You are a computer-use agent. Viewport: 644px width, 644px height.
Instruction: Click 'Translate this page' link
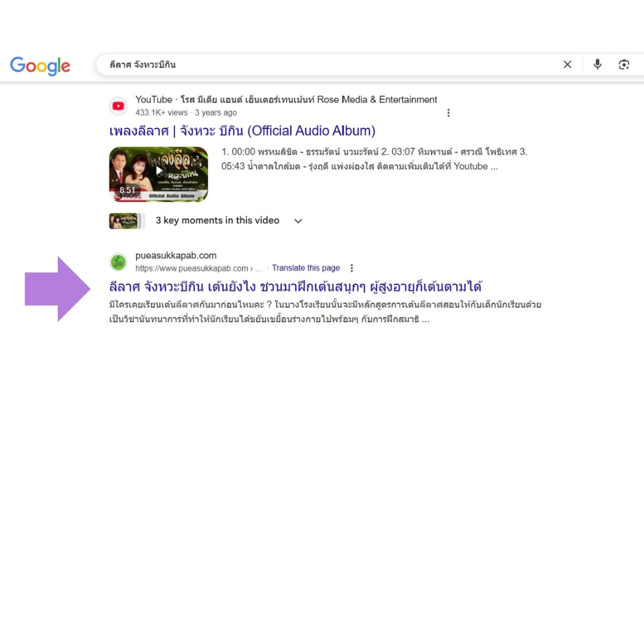[x=306, y=268]
